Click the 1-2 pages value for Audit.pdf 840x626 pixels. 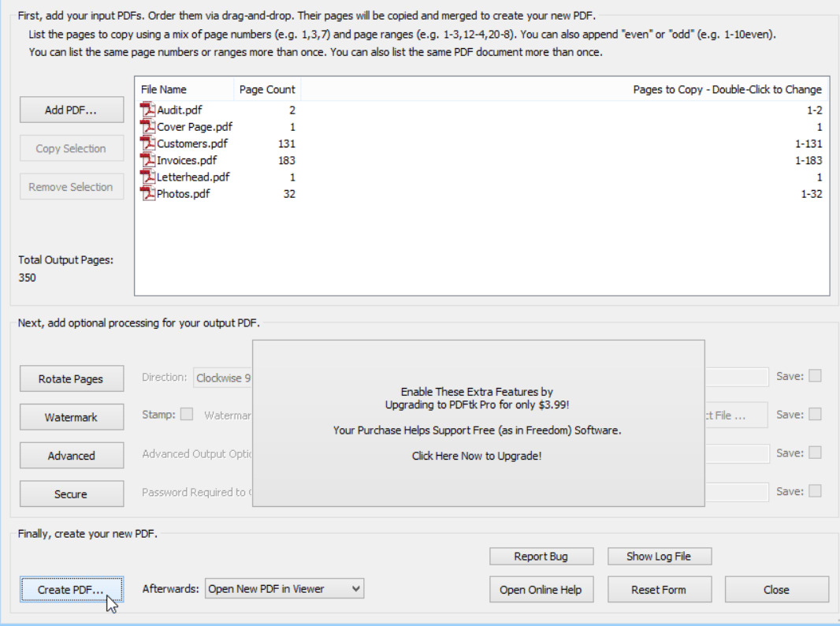814,110
